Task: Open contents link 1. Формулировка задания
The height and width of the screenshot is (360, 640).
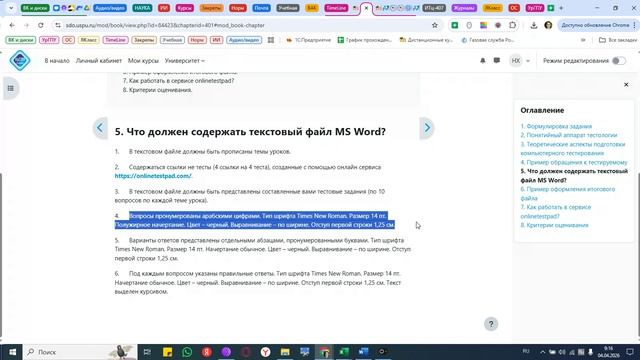Action: (x=556, y=126)
